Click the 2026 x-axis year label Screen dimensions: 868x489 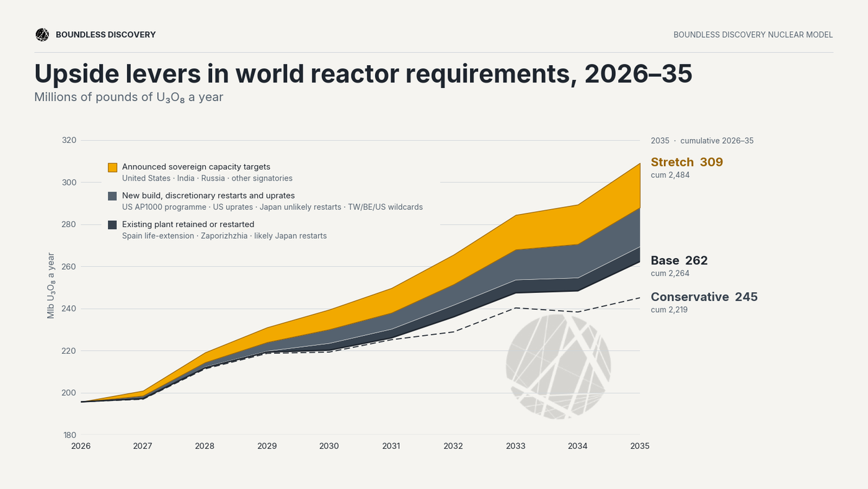pyautogui.click(x=81, y=446)
